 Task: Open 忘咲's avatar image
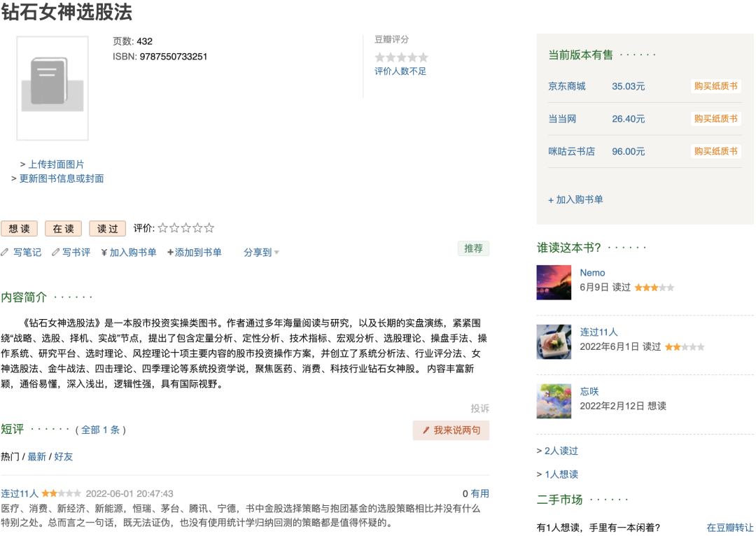coord(554,401)
